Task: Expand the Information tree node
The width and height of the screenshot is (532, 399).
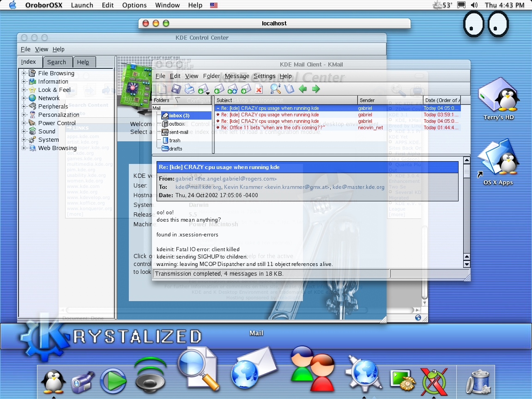Action: pyautogui.click(x=24, y=81)
